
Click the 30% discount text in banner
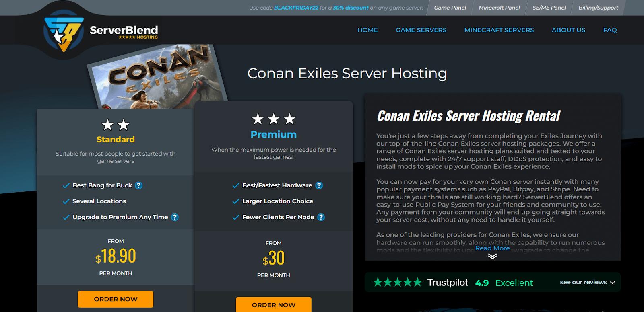[351, 8]
